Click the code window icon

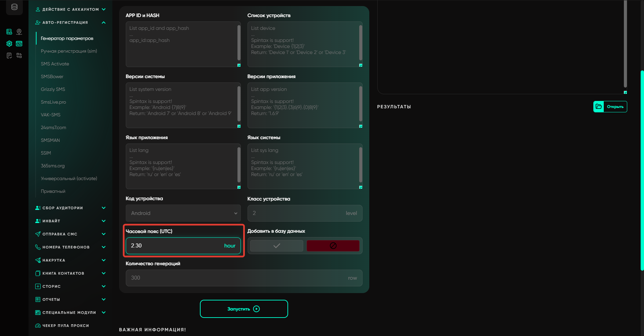(19, 44)
